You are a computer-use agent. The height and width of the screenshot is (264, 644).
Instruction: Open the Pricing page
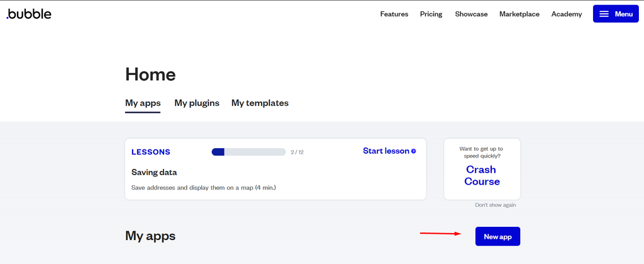(x=431, y=14)
